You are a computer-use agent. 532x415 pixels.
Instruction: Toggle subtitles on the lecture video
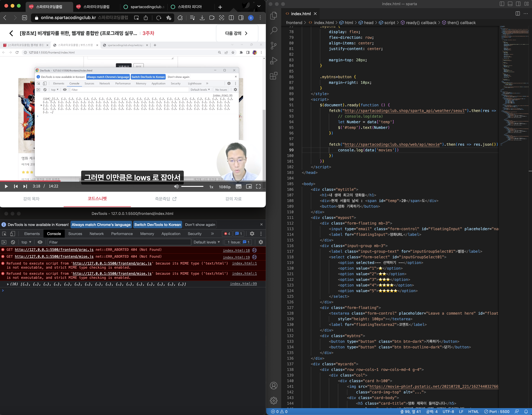tap(239, 187)
